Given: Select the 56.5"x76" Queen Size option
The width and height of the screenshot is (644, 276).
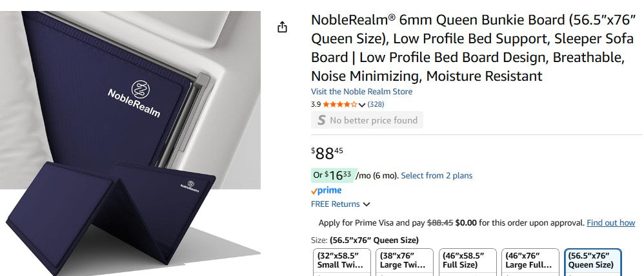Looking at the screenshot, I should tap(592, 262).
